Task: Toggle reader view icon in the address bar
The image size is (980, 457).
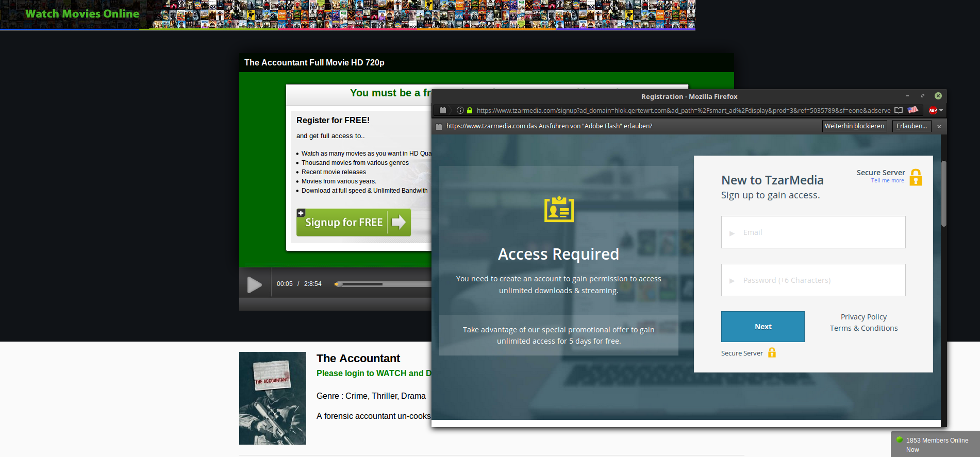Action: pyautogui.click(x=899, y=110)
